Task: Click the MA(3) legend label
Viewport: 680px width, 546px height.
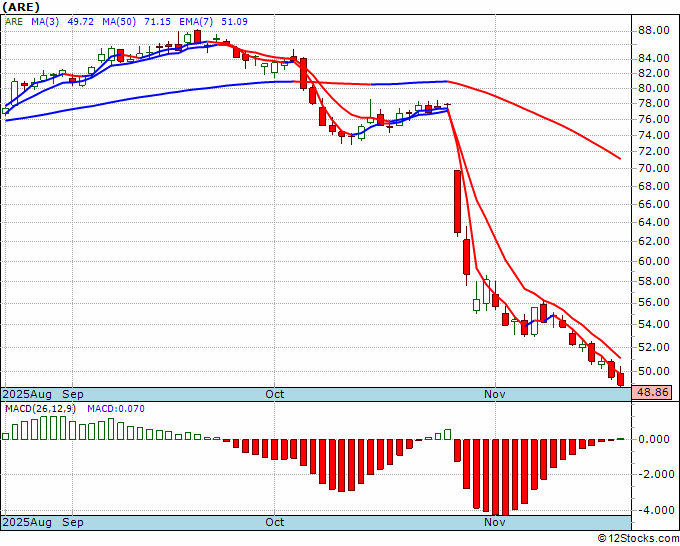Action: (45, 22)
